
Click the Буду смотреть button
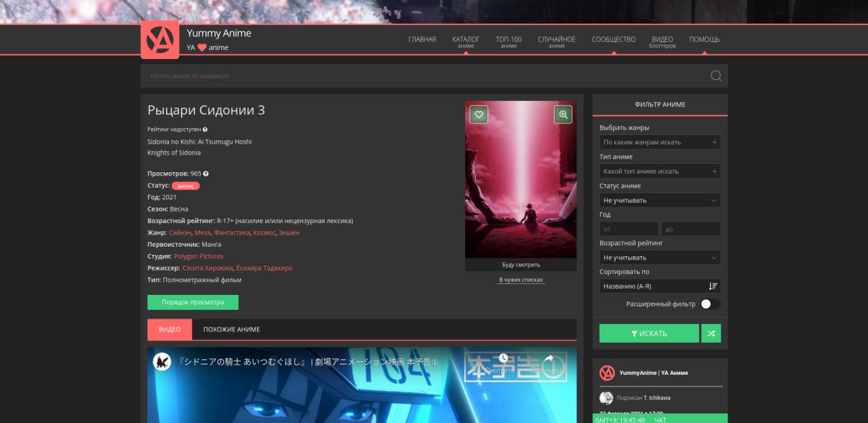click(521, 264)
